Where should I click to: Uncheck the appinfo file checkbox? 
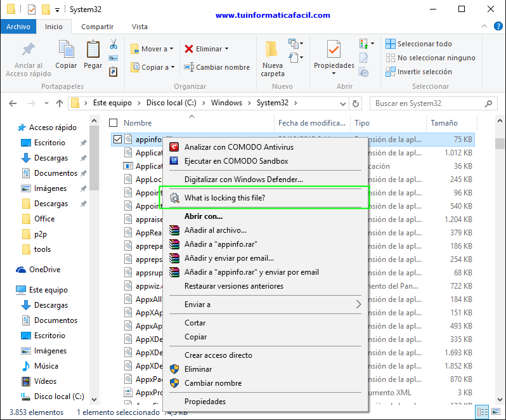pos(117,140)
